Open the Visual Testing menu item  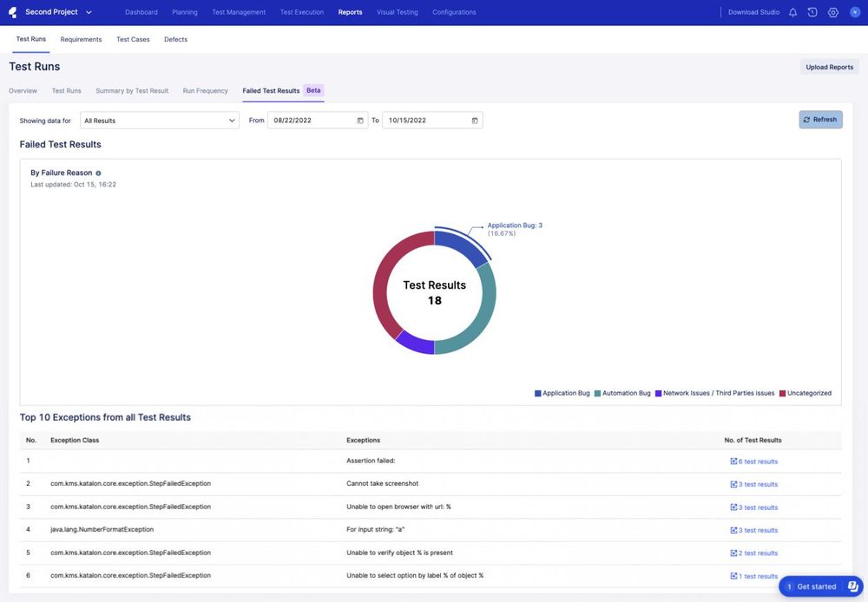coord(398,11)
